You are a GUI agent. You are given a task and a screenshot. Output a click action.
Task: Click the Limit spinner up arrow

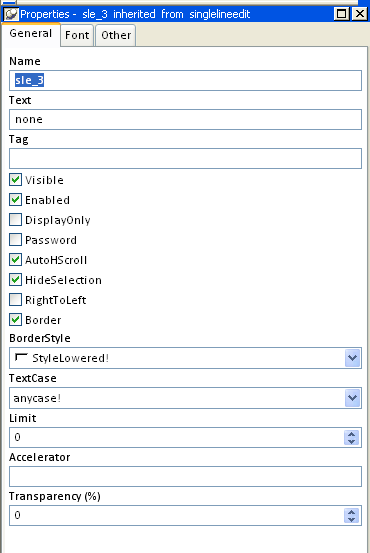352,434
